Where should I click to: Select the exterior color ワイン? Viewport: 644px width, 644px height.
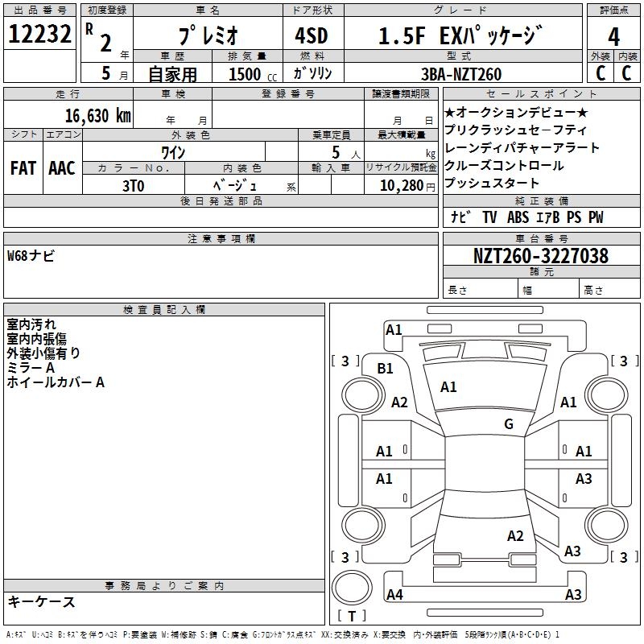pyautogui.click(x=173, y=153)
